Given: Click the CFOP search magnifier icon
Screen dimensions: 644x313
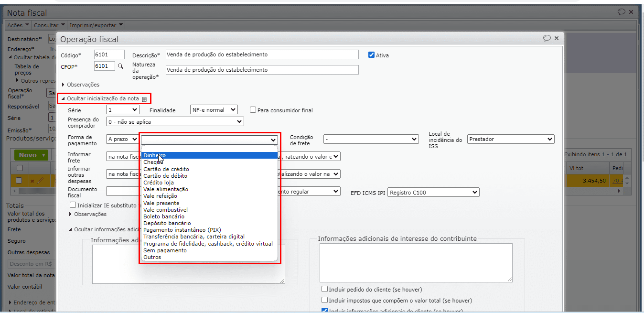Looking at the screenshot, I should (120, 66).
